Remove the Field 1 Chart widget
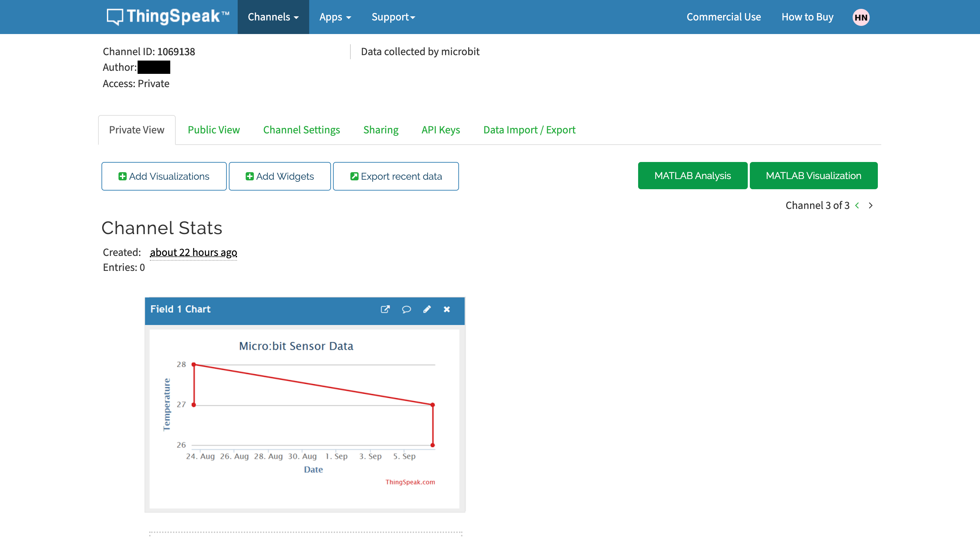Viewport: 980px width, 537px height. (447, 309)
